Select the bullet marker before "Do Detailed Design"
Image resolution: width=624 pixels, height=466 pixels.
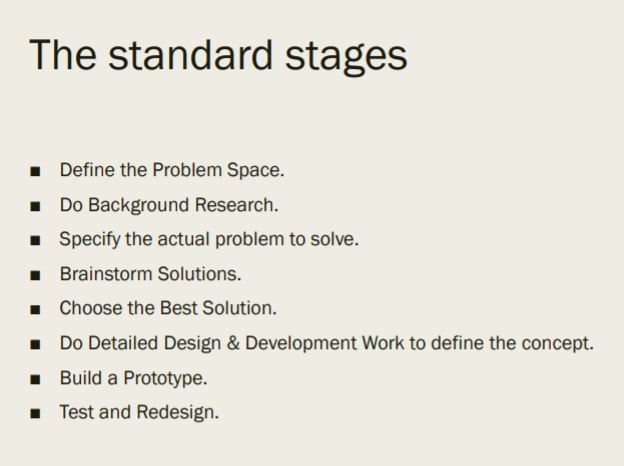(36, 345)
